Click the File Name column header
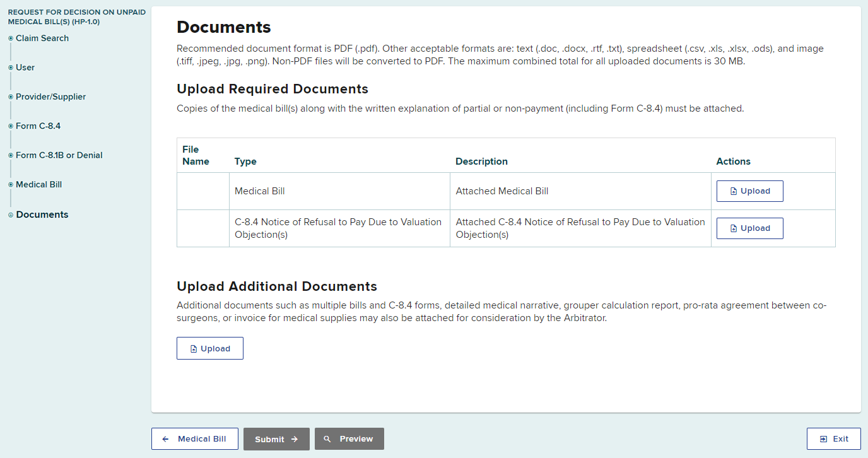This screenshot has height=458, width=868. coord(196,155)
